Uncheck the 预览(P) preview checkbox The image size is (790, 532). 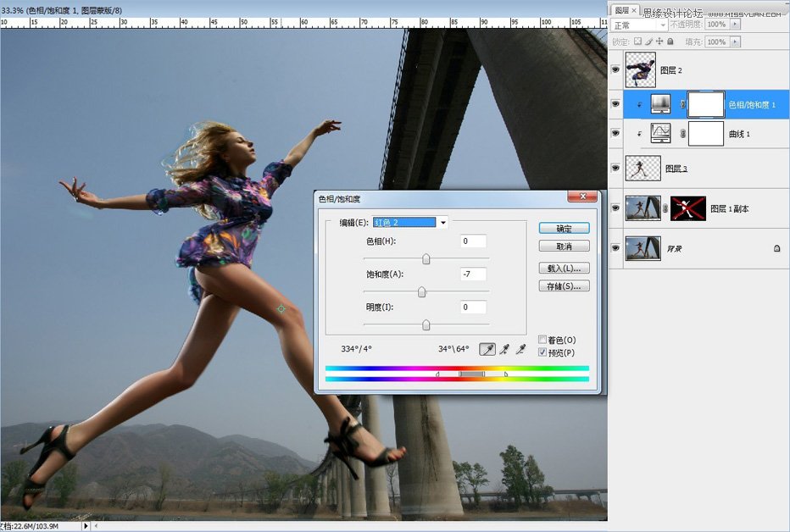tap(542, 352)
